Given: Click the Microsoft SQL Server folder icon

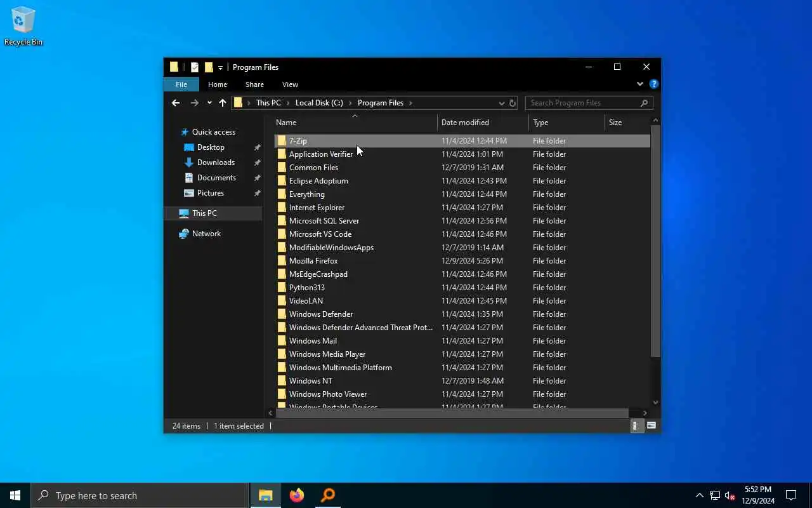Looking at the screenshot, I should point(282,221).
